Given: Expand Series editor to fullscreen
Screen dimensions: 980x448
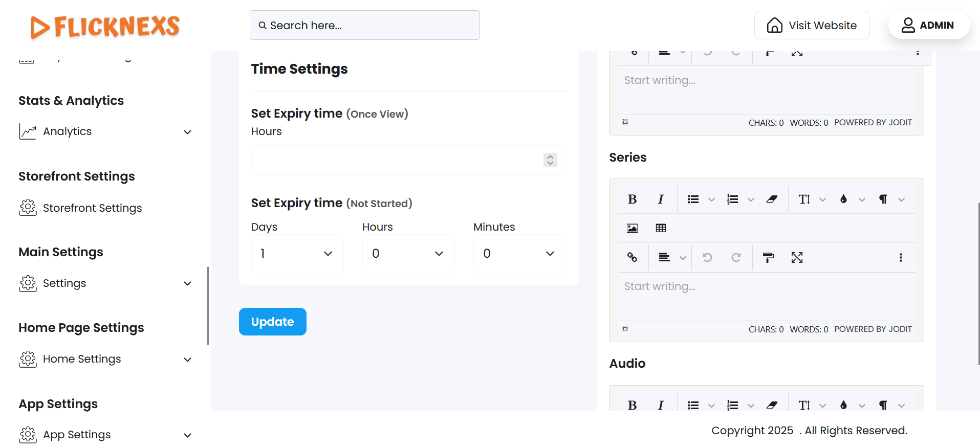Looking at the screenshot, I should click(797, 257).
